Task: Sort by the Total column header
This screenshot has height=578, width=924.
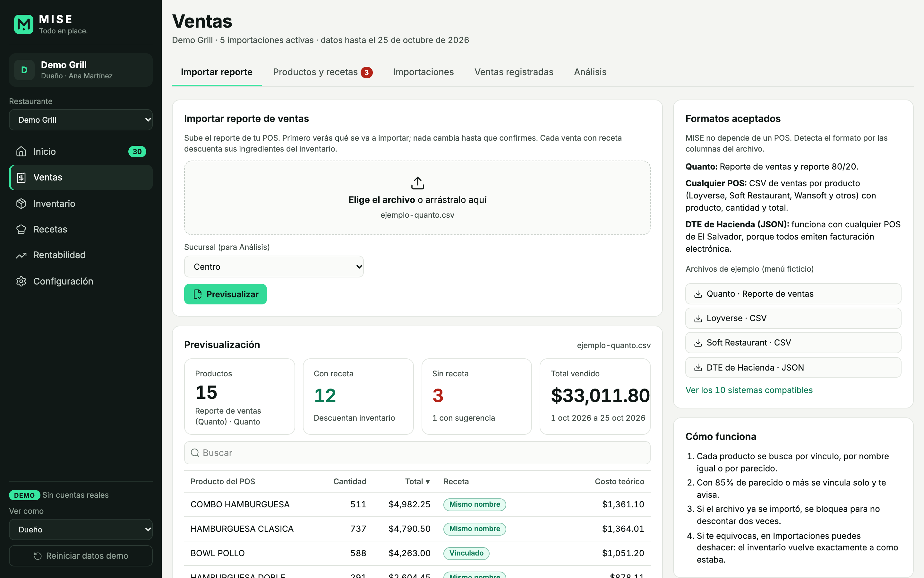Action: (x=417, y=482)
